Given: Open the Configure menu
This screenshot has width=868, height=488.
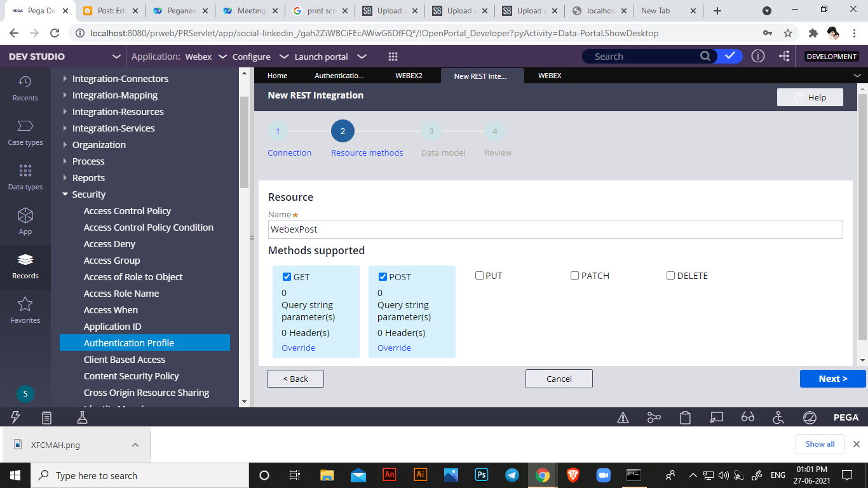Looking at the screenshot, I should click(x=260, y=57).
